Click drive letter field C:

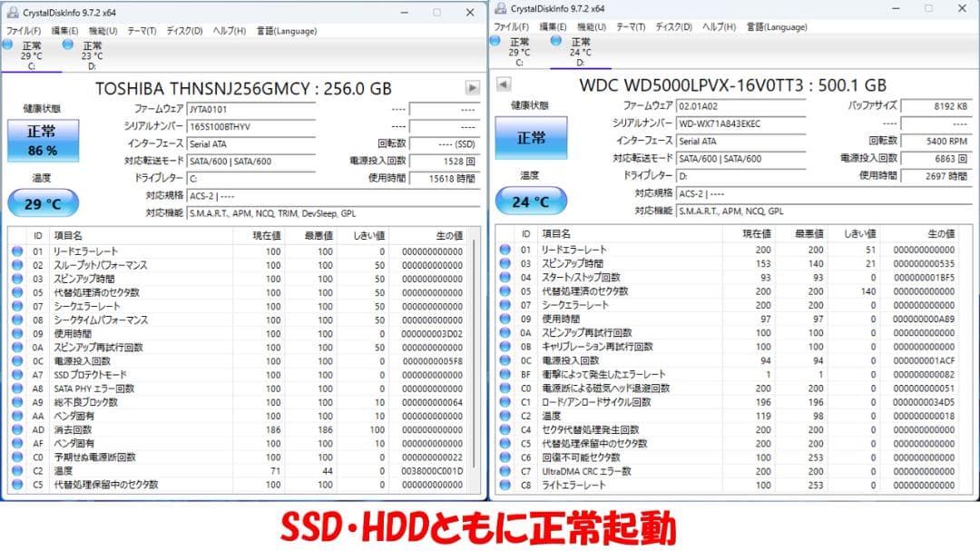pos(250,178)
